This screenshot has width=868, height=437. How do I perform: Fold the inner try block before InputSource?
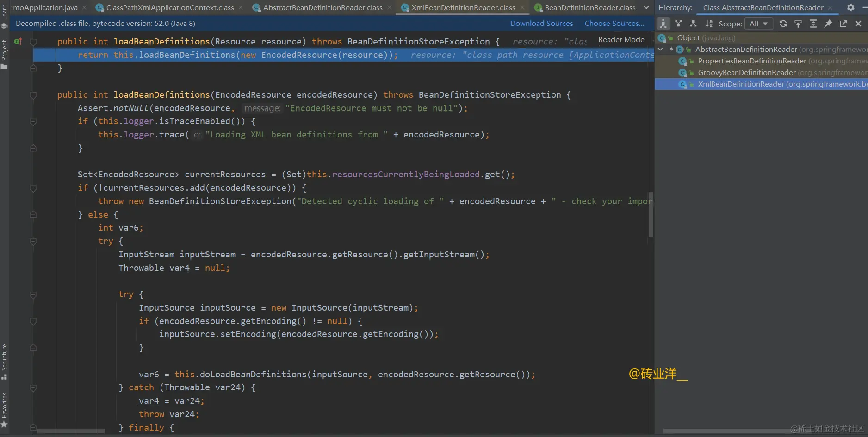[x=33, y=294]
